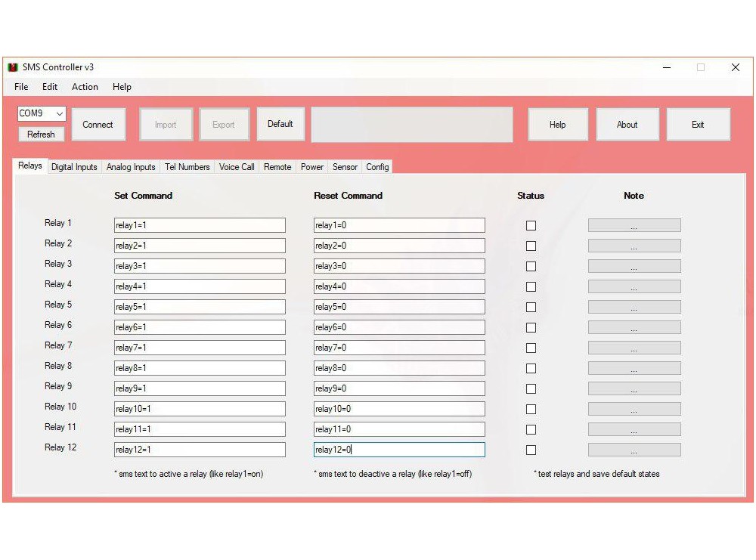
Task: Open the Help toolbar button
Action: (558, 125)
